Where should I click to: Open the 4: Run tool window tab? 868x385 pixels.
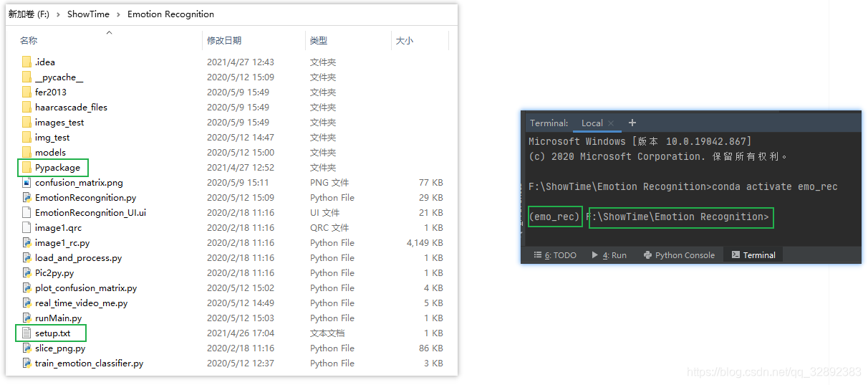pos(609,255)
